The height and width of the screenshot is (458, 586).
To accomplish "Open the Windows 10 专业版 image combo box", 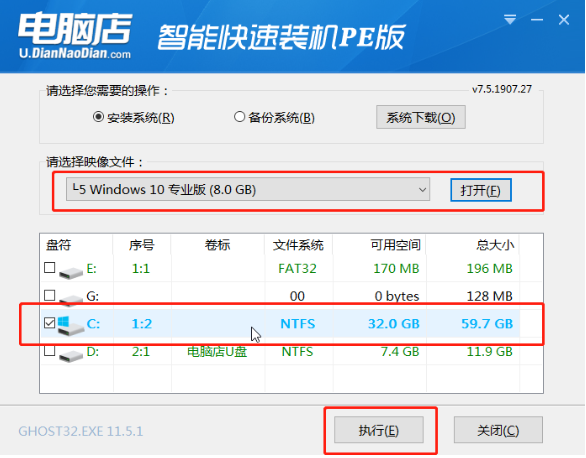I will 248,189.
